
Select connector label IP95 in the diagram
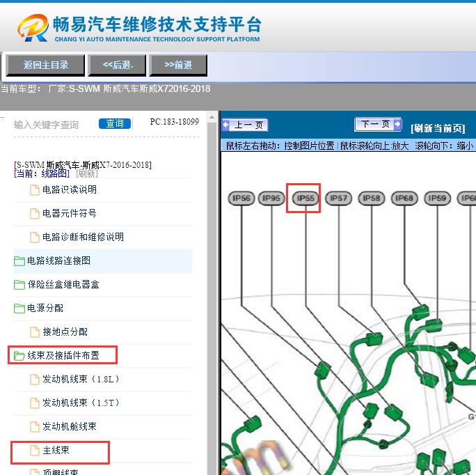[x=271, y=198]
